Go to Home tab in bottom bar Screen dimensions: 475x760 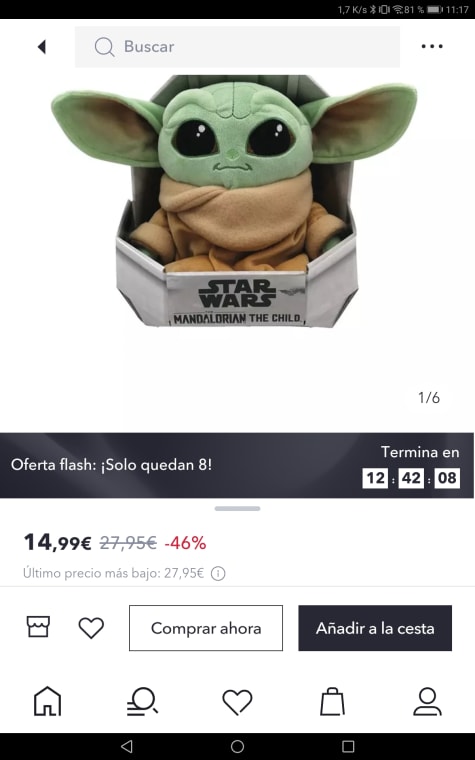47,701
